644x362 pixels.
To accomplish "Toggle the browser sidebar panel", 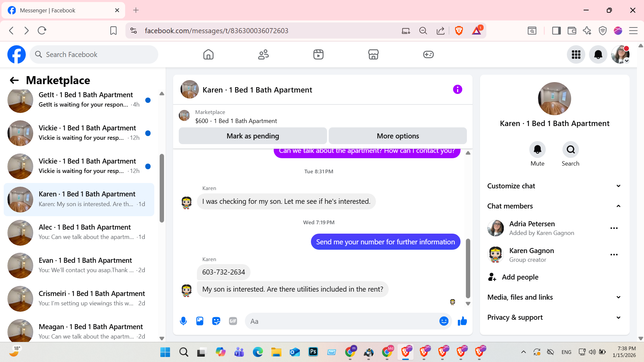I will (556, 31).
